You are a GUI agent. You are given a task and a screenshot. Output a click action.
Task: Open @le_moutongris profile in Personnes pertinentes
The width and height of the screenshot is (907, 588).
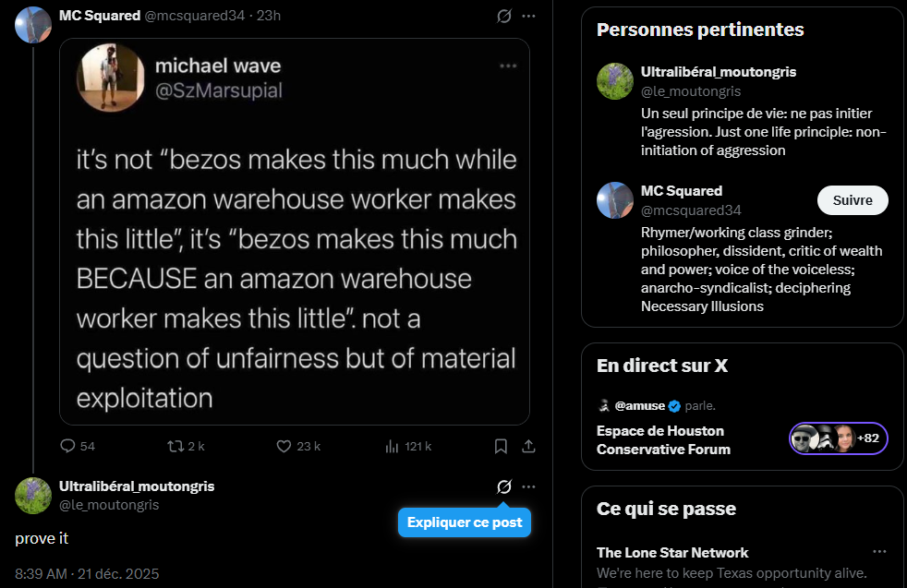tap(691, 91)
